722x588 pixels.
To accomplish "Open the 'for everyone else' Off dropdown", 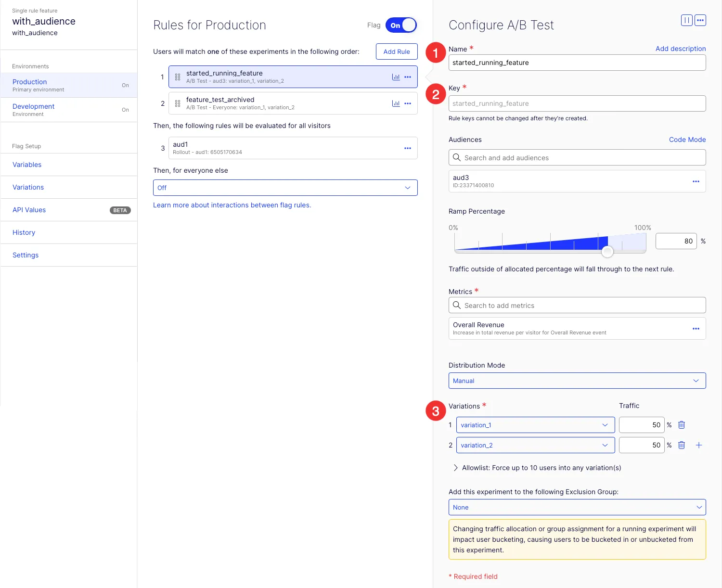I will [285, 188].
